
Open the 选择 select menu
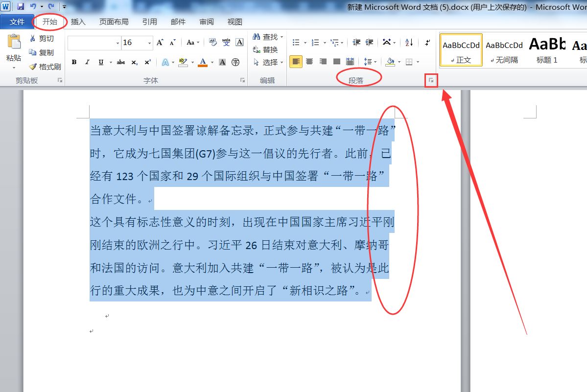(x=268, y=62)
